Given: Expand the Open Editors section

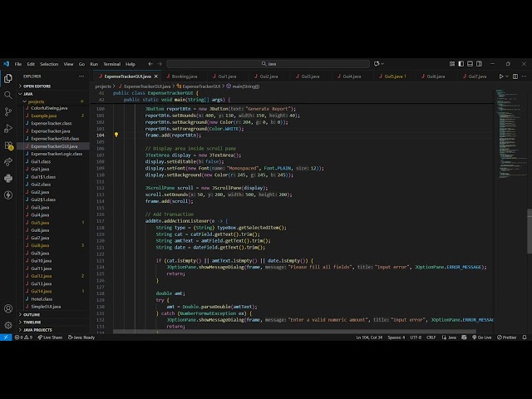Looking at the screenshot, I should [53, 86].
